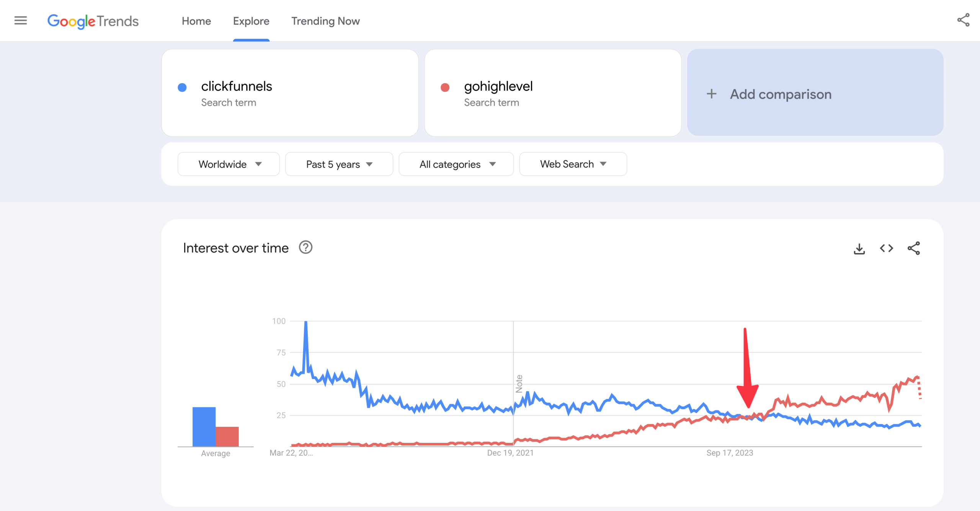
Task: Download the interest over time data as CSV
Action: pyautogui.click(x=860, y=248)
